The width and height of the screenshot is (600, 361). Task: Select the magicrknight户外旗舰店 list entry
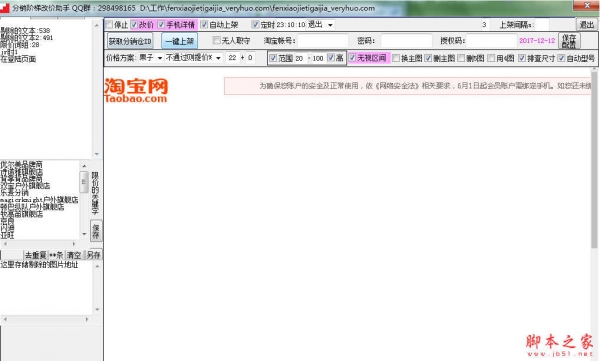click(x=39, y=200)
